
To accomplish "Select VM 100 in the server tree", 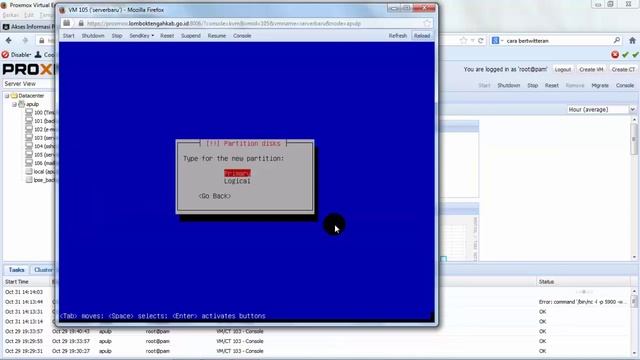I will 40,113.
